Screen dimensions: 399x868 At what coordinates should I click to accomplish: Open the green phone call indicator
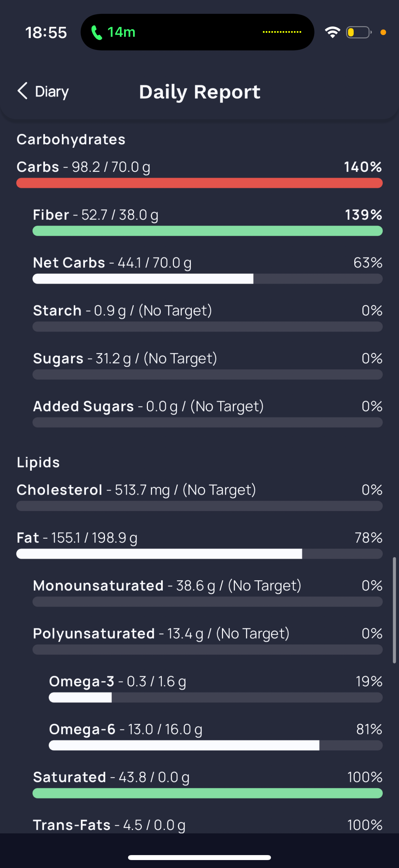click(113, 32)
